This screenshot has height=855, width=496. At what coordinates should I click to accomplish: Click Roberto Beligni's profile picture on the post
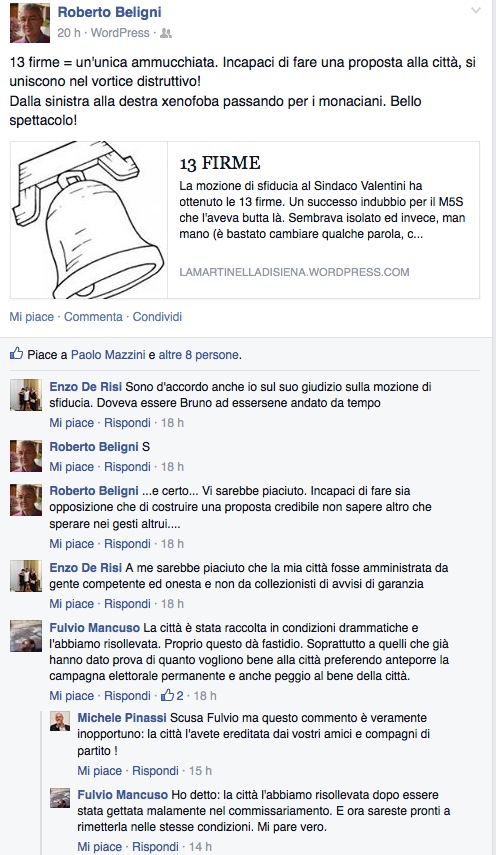(x=29, y=22)
